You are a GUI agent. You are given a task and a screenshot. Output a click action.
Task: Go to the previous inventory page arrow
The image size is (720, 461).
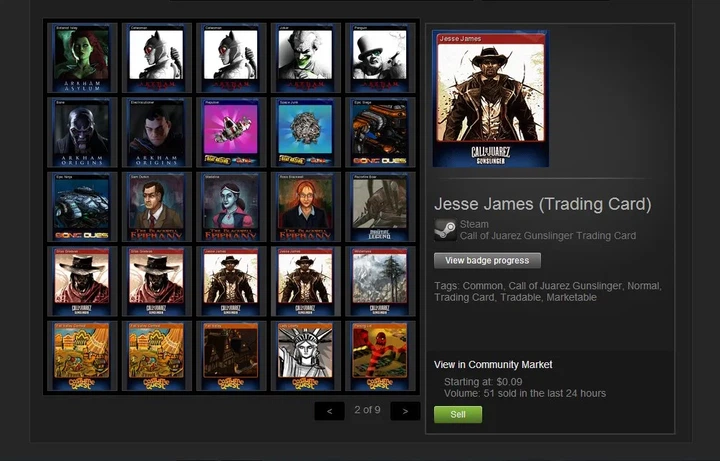(329, 411)
